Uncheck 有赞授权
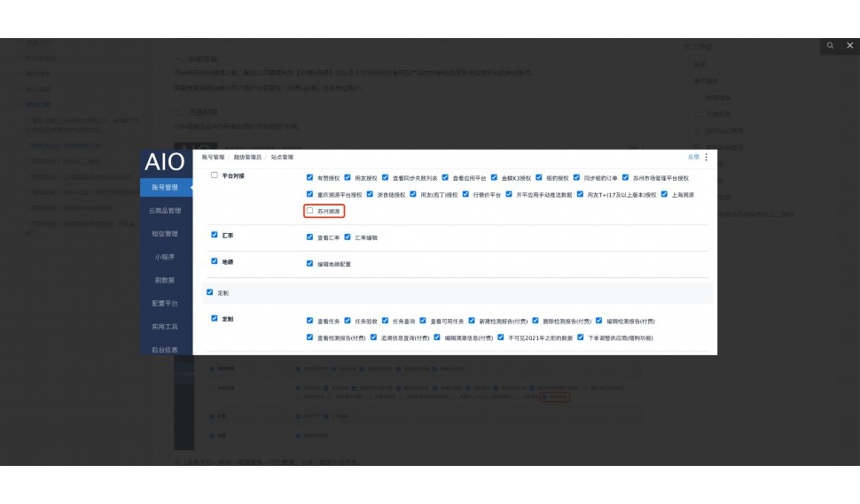860x504 pixels. click(310, 177)
